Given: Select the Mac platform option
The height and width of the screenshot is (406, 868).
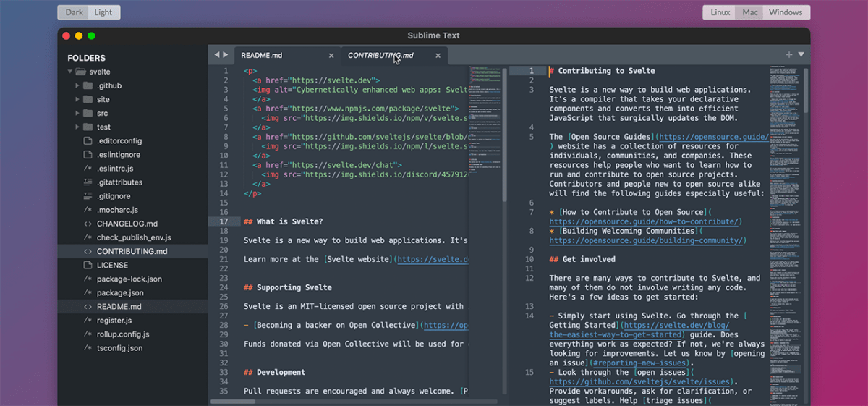Looking at the screenshot, I should (x=750, y=12).
